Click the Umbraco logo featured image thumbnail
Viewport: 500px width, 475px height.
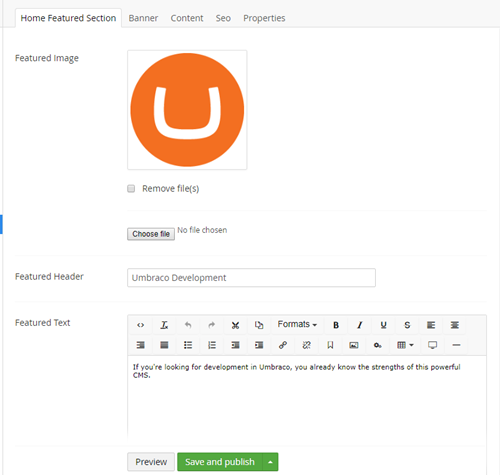(187, 110)
